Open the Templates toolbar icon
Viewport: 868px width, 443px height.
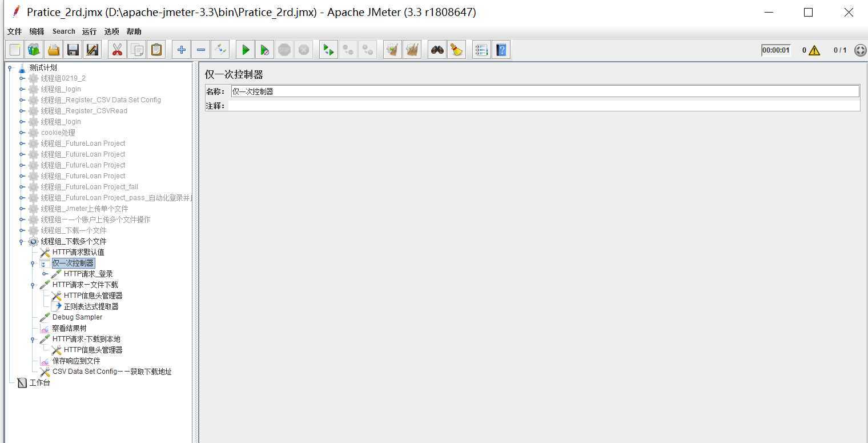point(34,50)
